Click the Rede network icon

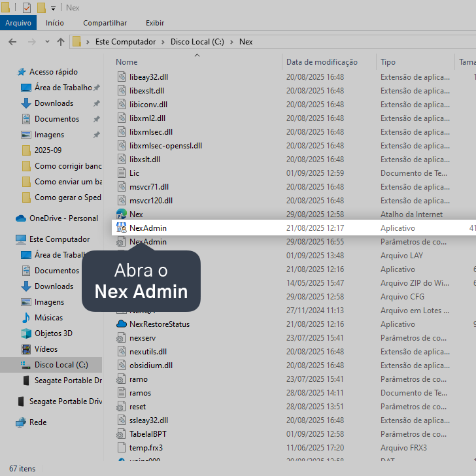[x=21, y=422]
